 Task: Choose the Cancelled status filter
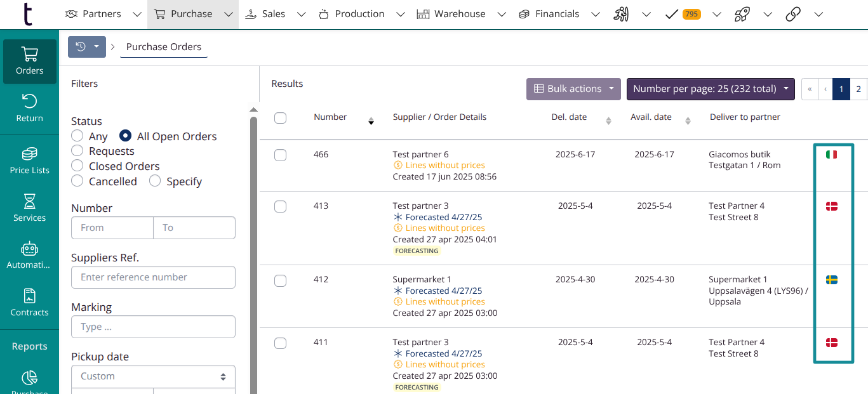click(77, 181)
